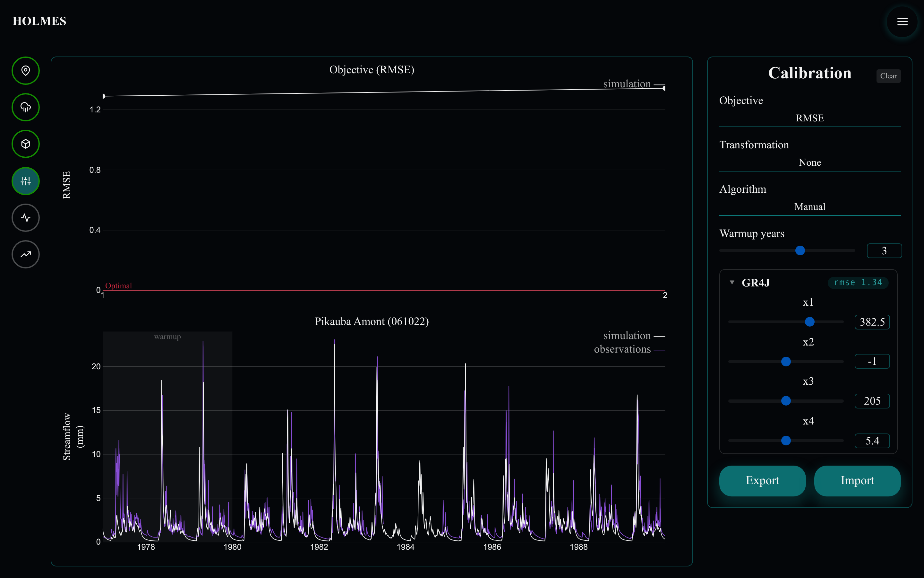Click the Calibration panel heading
The image size is (924, 578).
pyautogui.click(x=809, y=73)
